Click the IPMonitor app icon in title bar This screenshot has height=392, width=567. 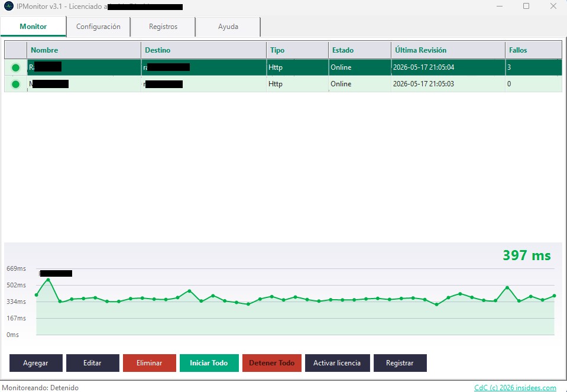coord(9,6)
